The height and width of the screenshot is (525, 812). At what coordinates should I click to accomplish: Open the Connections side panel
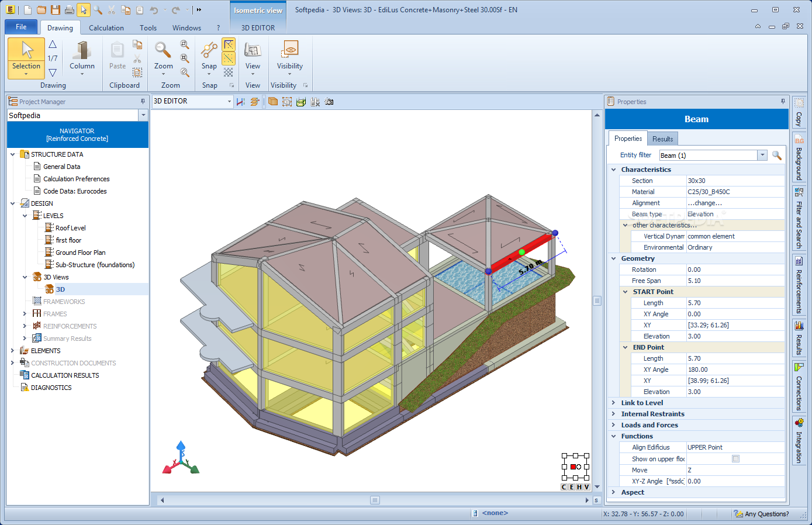pos(799,386)
